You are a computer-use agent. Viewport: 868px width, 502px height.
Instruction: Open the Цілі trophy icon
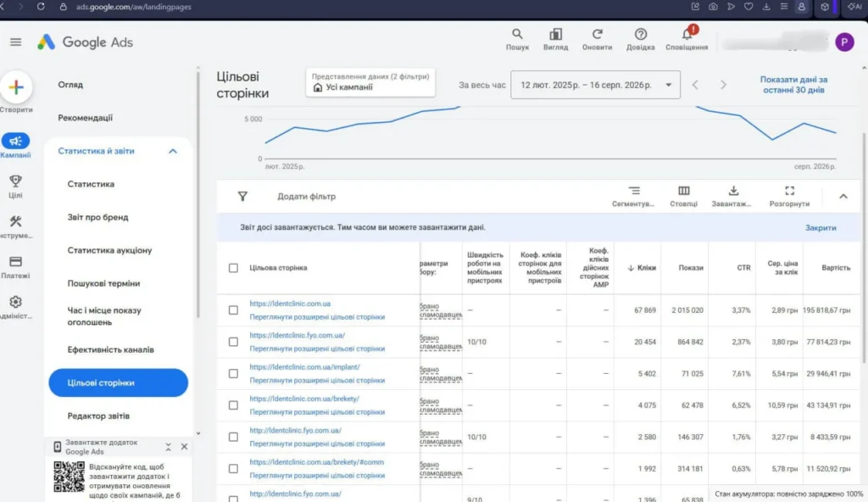coord(15,181)
